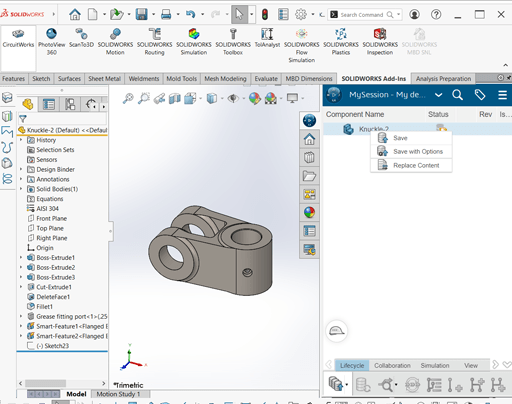
Task: Toggle the SOLIDWORKS Toolbox add-in
Action: pos(233,41)
